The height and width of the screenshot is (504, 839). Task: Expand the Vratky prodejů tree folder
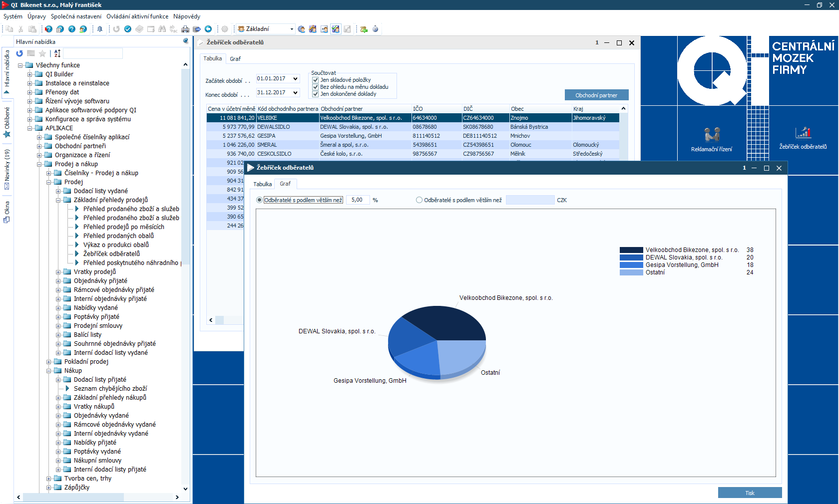[58, 272]
